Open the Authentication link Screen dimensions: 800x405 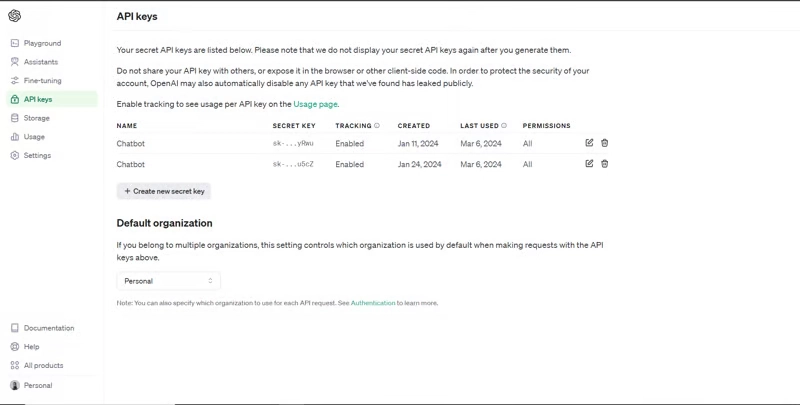pyautogui.click(x=373, y=303)
